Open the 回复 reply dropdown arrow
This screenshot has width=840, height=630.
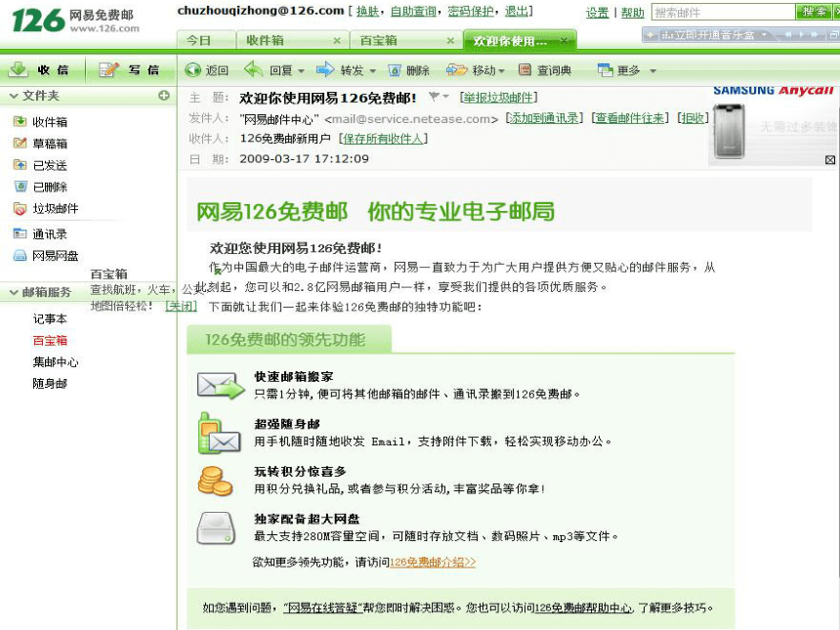[x=301, y=70]
